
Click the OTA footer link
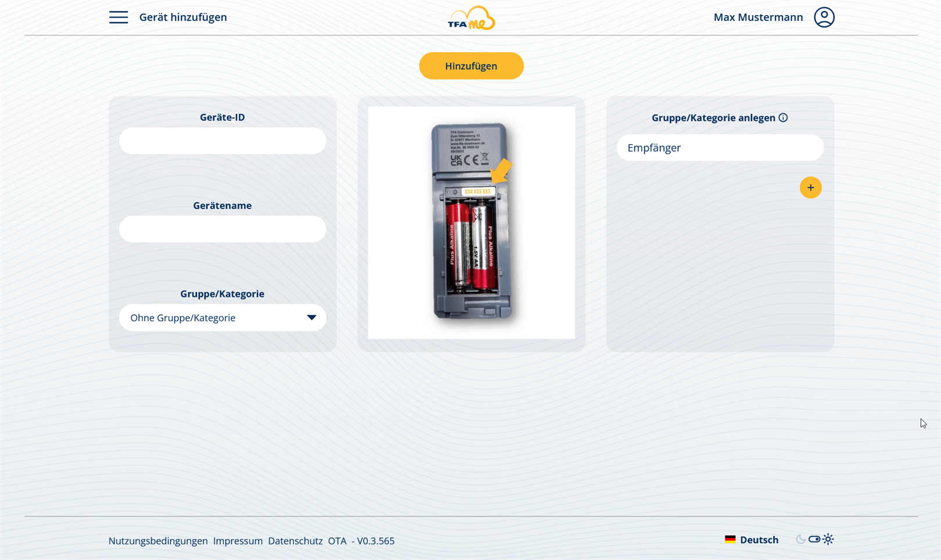click(337, 541)
